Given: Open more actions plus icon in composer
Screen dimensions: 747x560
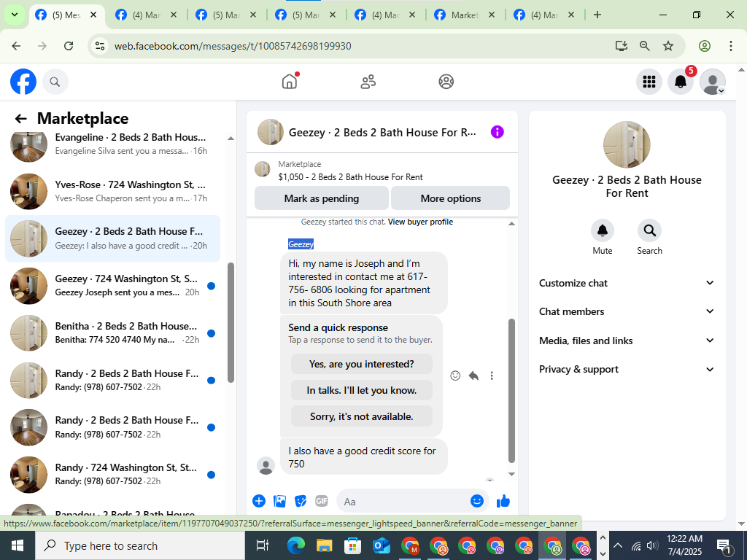Looking at the screenshot, I should pos(259,501).
